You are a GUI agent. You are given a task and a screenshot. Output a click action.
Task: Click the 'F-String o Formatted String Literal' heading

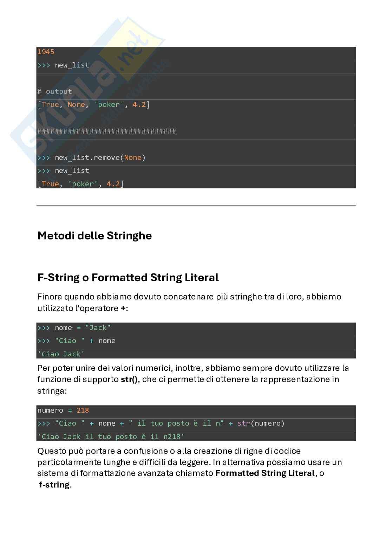click(128, 278)
